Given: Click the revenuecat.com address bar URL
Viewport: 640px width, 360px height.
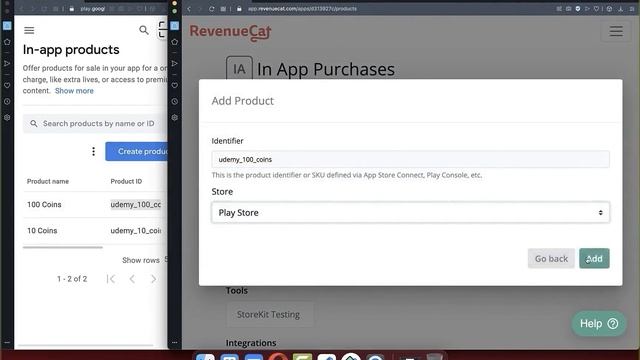Looking at the screenshot, I should click(x=302, y=9).
